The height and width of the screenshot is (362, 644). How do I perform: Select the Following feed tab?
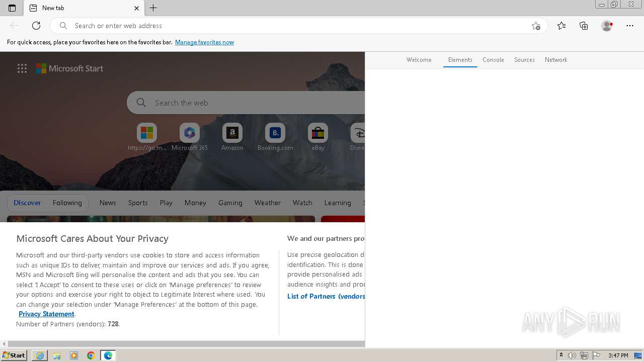[67, 203]
